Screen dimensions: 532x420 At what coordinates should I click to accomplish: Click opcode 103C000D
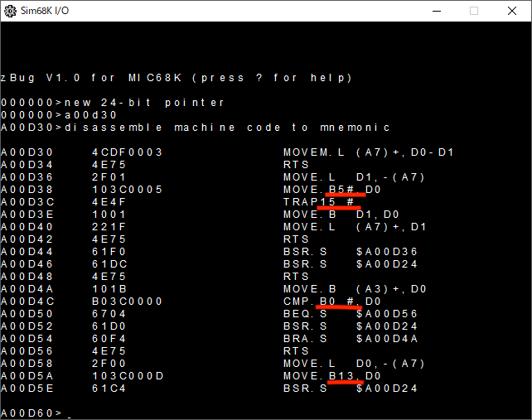tap(128, 376)
